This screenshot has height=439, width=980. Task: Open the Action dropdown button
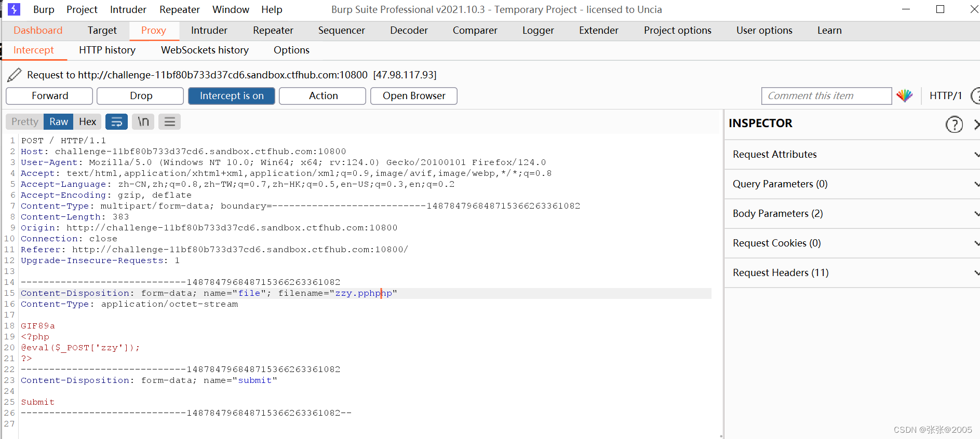(x=323, y=96)
